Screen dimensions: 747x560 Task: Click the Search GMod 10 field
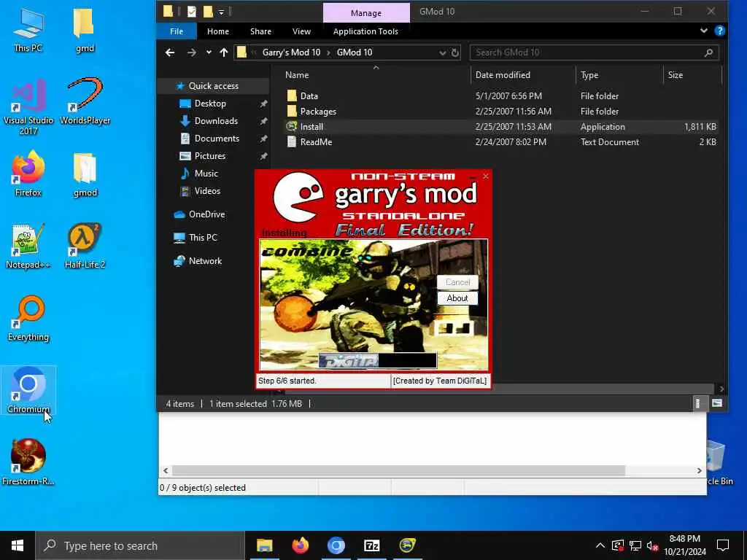pyautogui.click(x=594, y=52)
